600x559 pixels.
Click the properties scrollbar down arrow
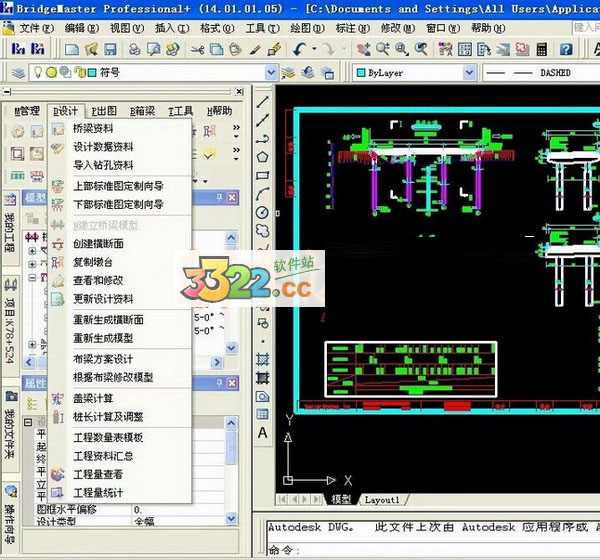[231, 518]
